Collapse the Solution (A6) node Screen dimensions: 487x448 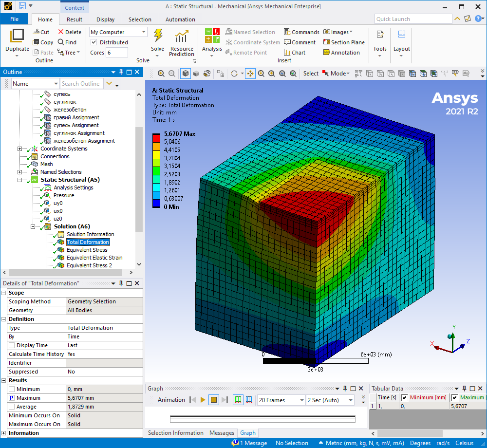[x=33, y=226]
